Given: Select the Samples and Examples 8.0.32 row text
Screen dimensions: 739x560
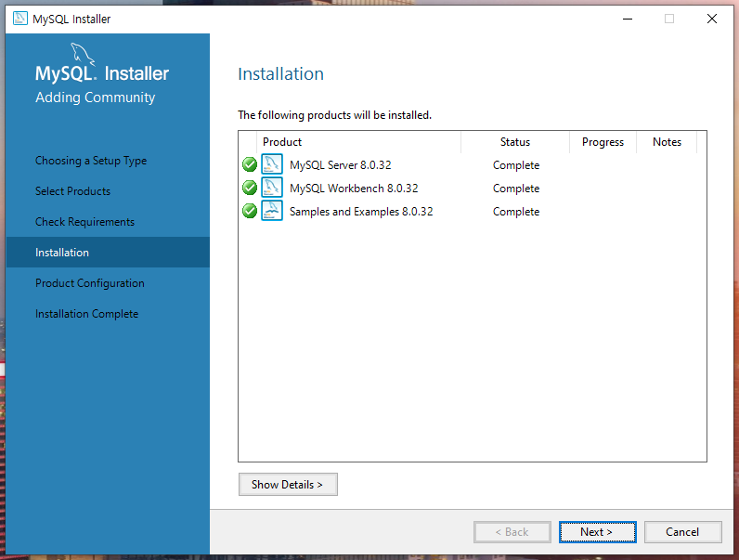Looking at the screenshot, I should pos(361,211).
